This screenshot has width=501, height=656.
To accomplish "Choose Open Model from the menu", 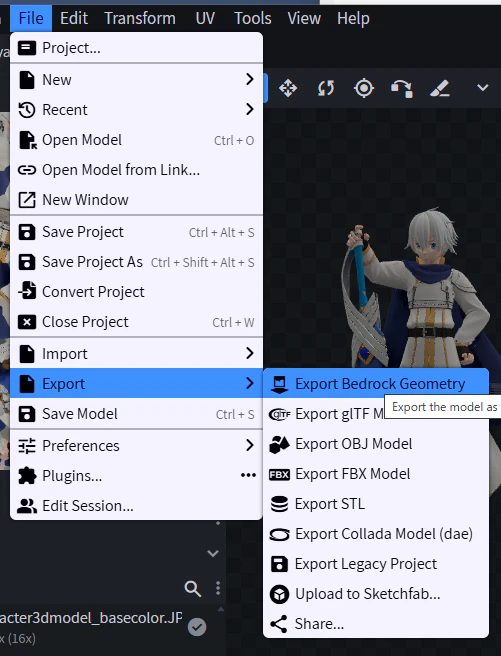I will [x=136, y=140].
